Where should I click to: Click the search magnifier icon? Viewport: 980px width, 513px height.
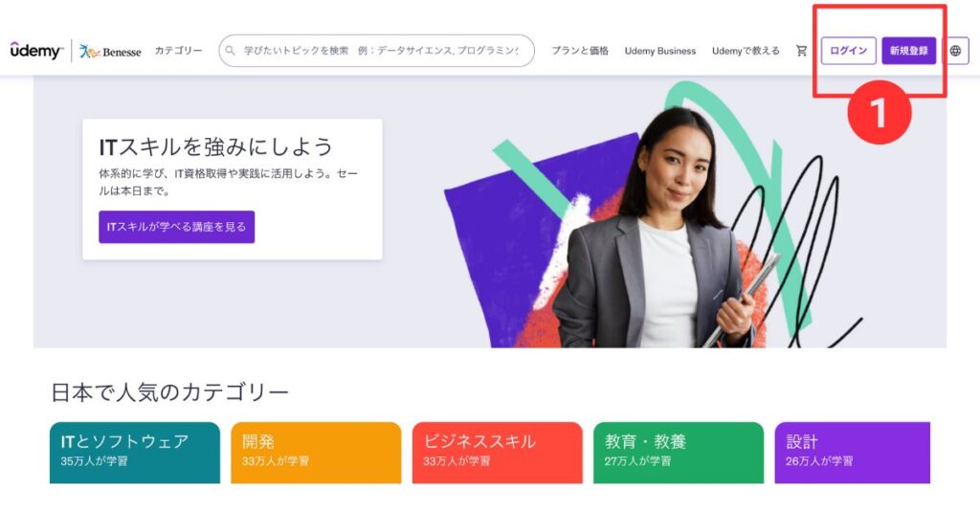230,51
